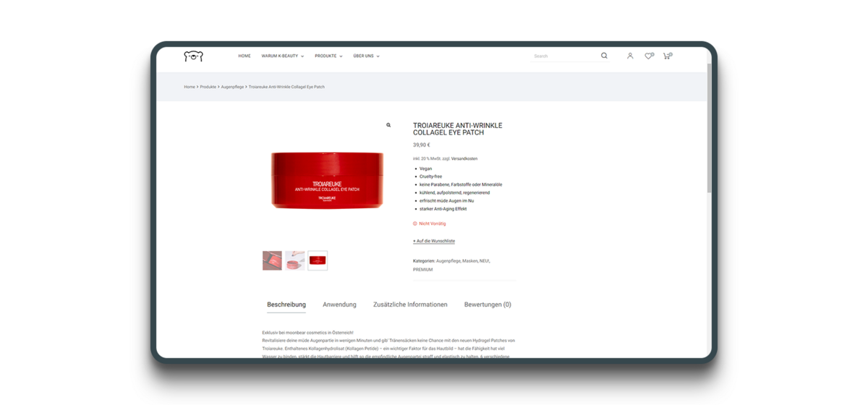Expand the PRODUKTE menu

328,56
